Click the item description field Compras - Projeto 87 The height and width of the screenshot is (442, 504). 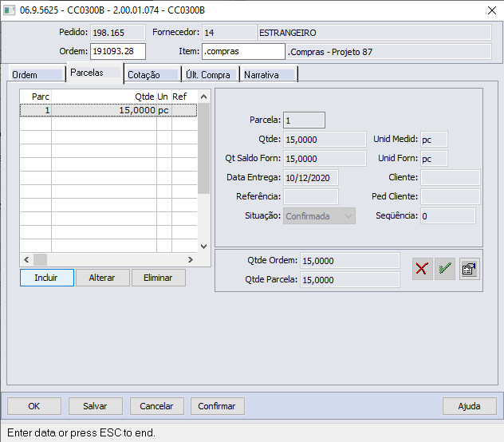[x=388, y=52]
